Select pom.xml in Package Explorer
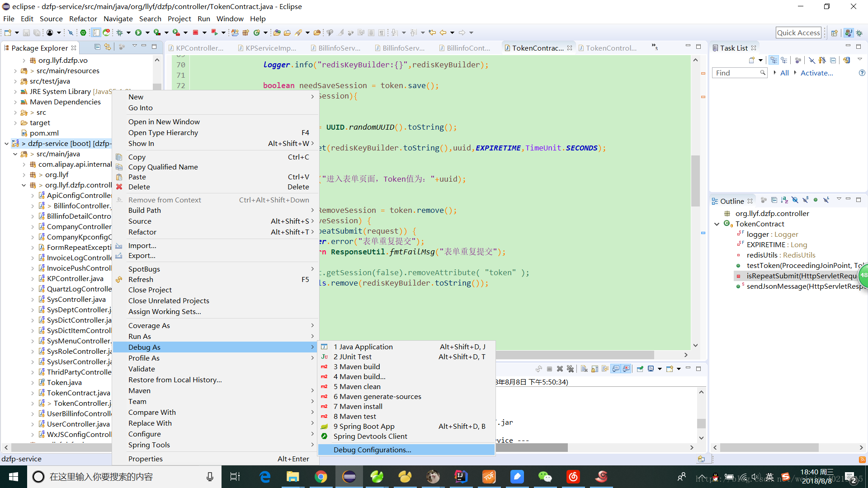 coord(44,133)
